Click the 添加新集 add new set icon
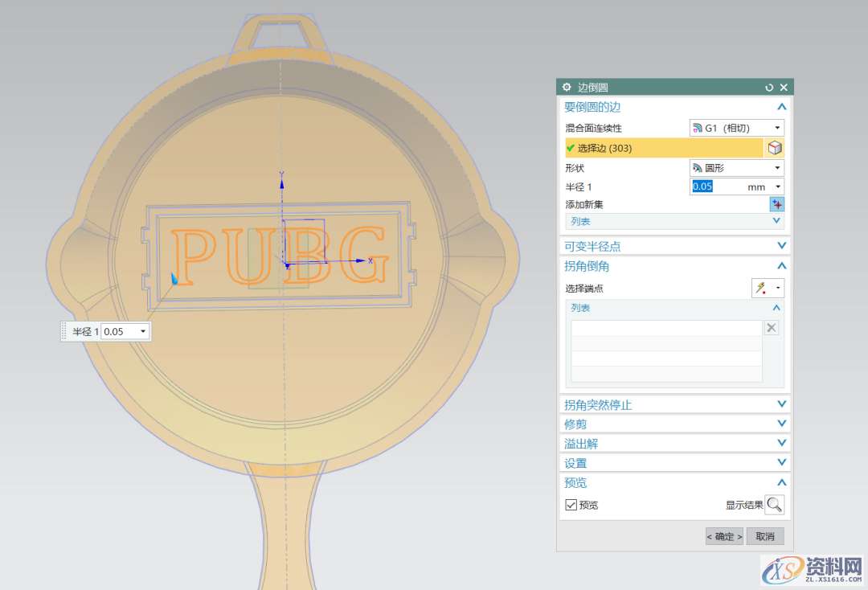 [x=776, y=205]
